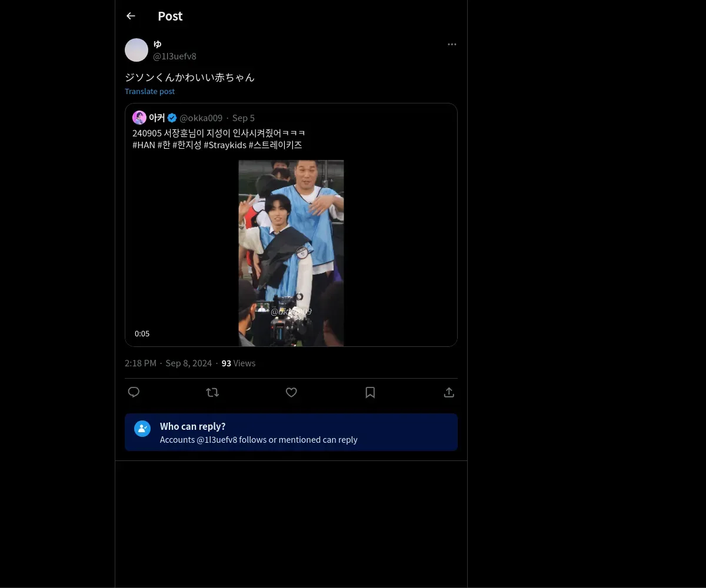Like the post with the heart icon
Viewport: 706px width, 588px height.
click(x=291, y=392)
